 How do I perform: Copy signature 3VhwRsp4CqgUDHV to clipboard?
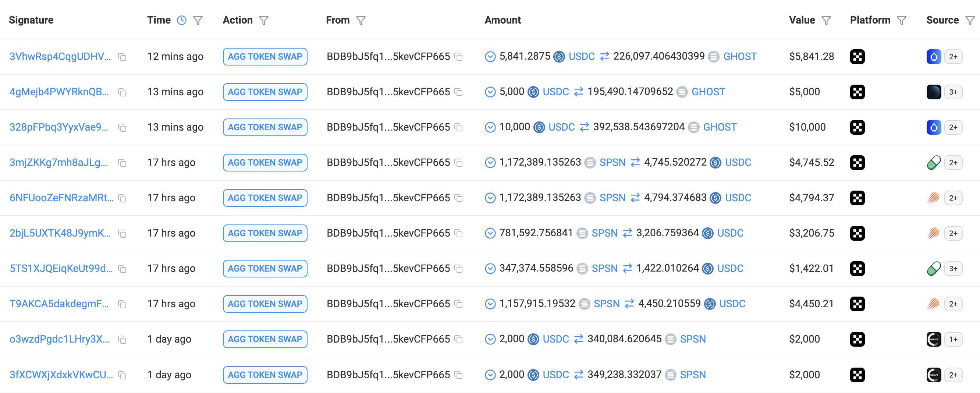click(122, 57)
